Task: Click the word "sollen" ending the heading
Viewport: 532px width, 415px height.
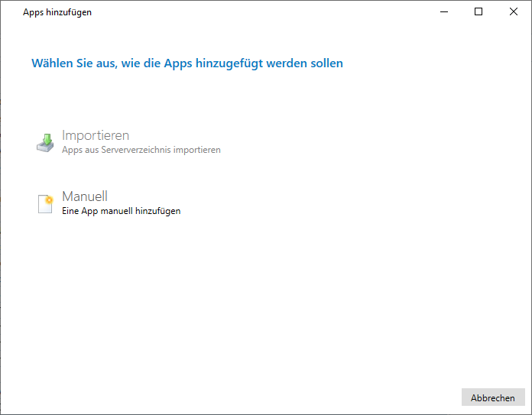Action: 326,63
